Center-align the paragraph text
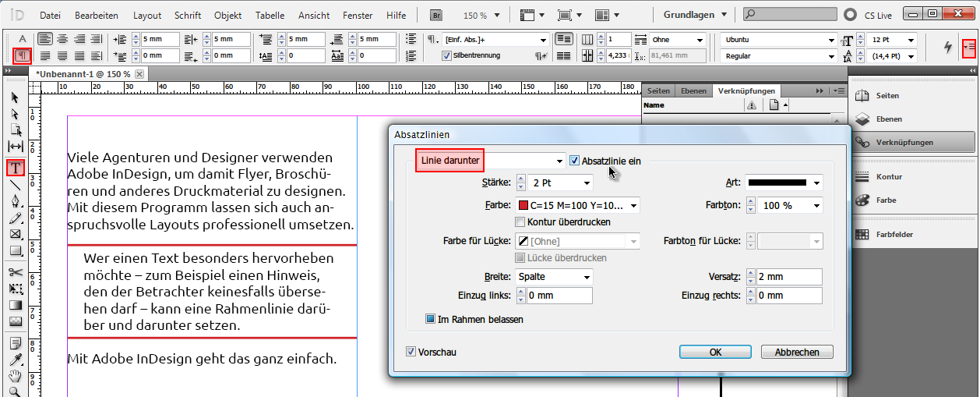Viewport: 980px width, 397px height. click(x=62, y=39)
